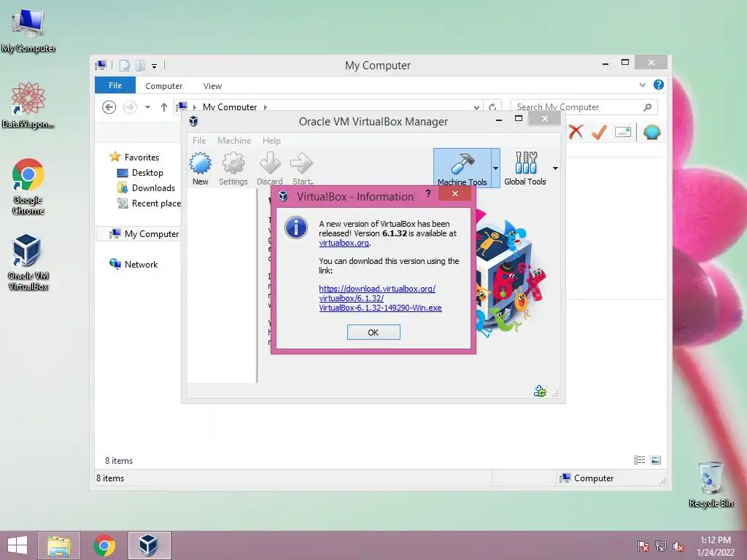Click the network tray icon
Screen dimensions: 747x560
[661, 546]
